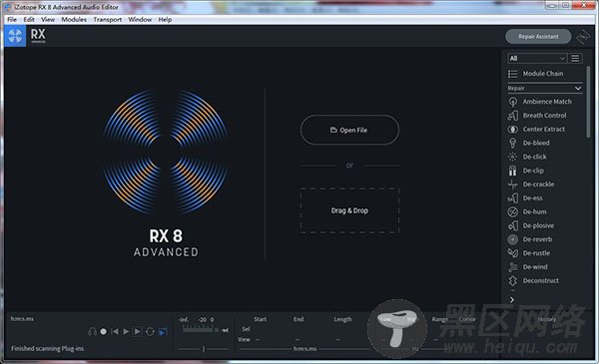Click the small icon right of level meter
Screen dimensions: 599x364
[225, 330]
